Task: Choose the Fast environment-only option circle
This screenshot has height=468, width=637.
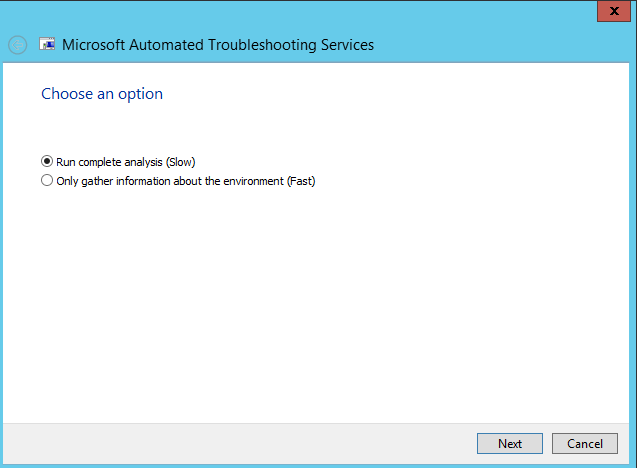Action: 47,180
